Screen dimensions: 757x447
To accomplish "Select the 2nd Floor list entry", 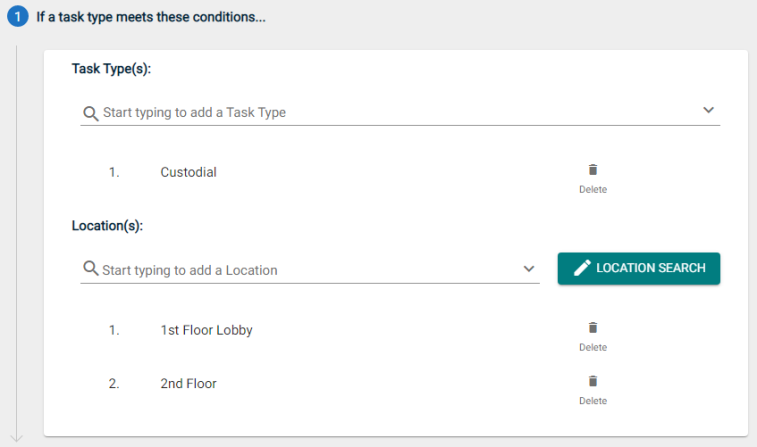I will click(x=188, y=384).
